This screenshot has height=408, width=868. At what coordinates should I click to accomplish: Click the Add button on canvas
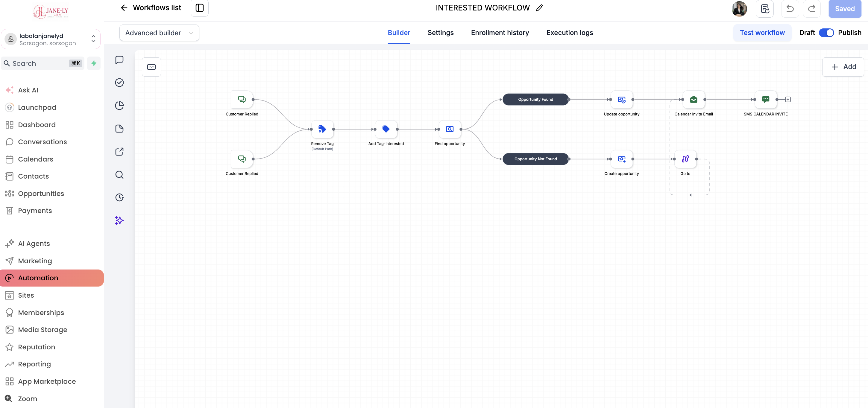[x=843, y=67]
